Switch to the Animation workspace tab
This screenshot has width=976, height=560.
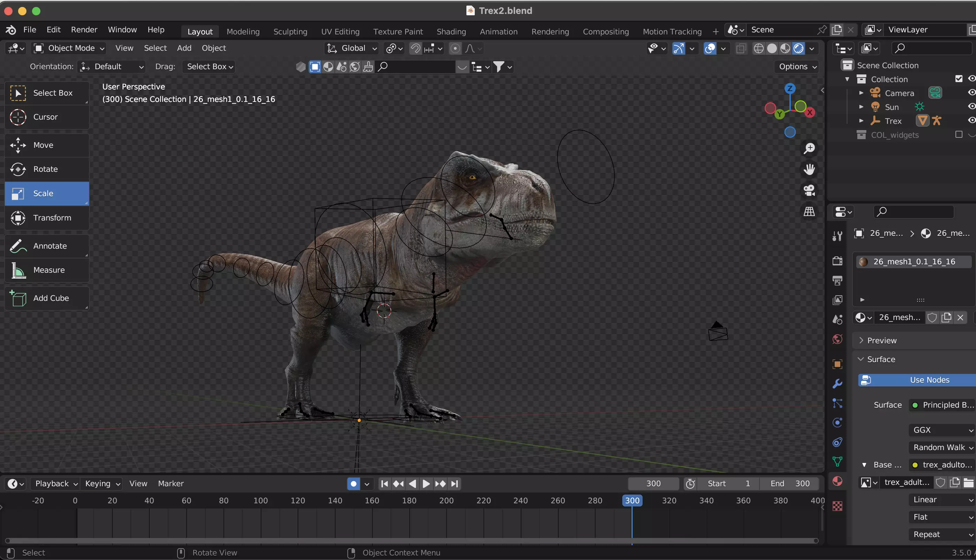(498, 32)
